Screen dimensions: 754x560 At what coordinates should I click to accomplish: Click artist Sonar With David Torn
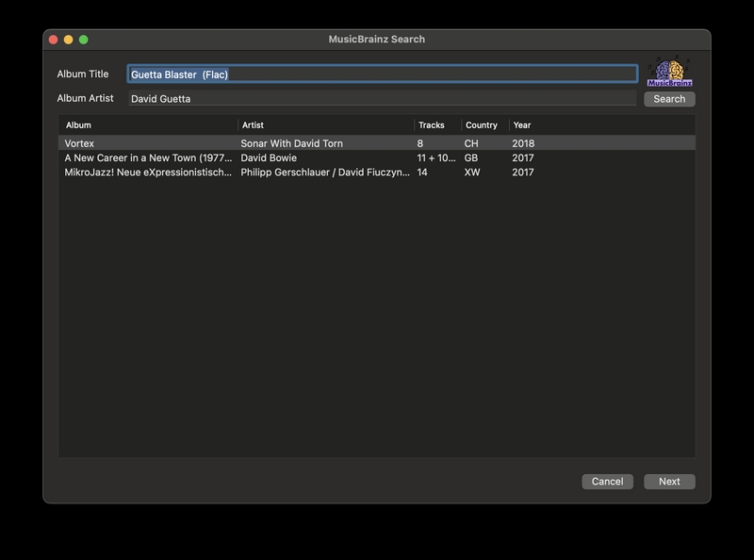pyautogui.click(x=292, y=143)
